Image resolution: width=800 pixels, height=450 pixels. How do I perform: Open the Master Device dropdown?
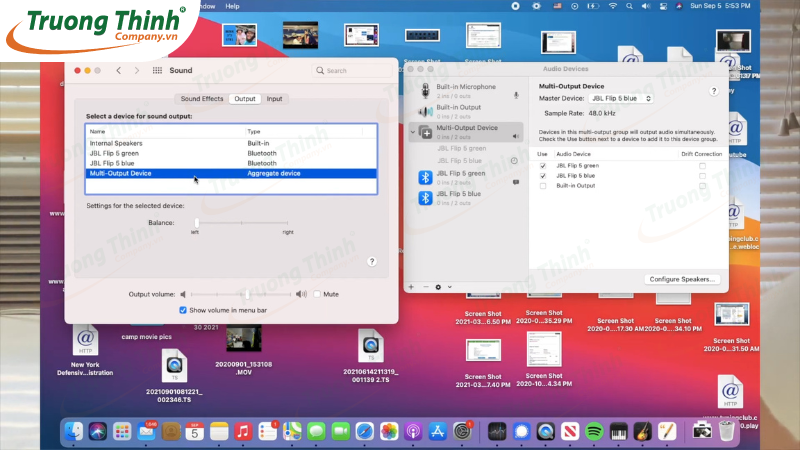click(x=621, y=98)
